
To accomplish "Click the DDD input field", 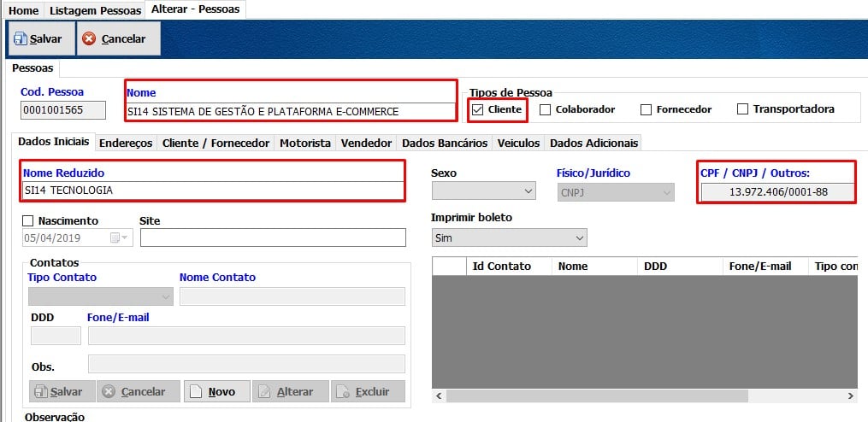I will 56,336.
